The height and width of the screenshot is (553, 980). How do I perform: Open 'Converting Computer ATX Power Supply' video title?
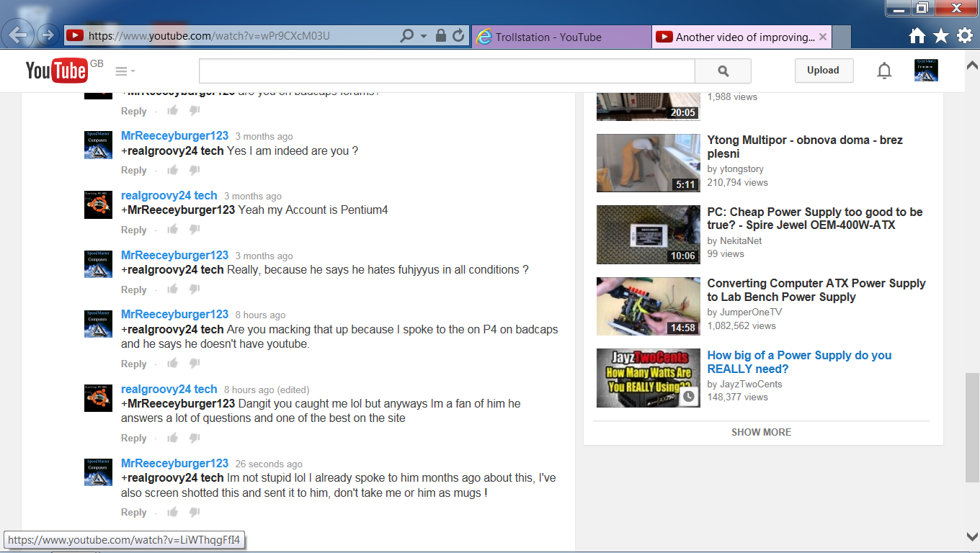pyautogui.click(x=816, y=290)
